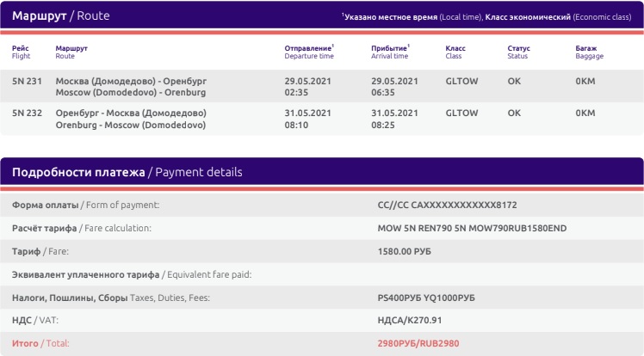Screen dimensions: 644x356
Task: Click departure time 08:10 for flight 5N 232
Action: coord(296,125)
